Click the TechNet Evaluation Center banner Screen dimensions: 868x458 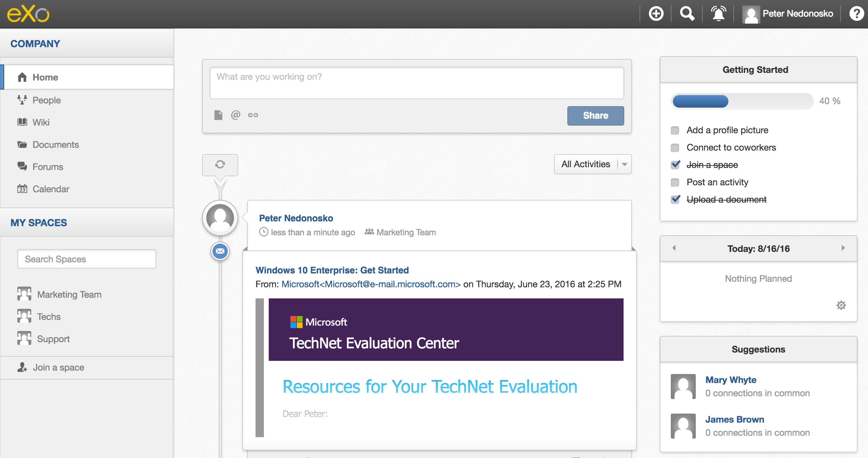446,330
